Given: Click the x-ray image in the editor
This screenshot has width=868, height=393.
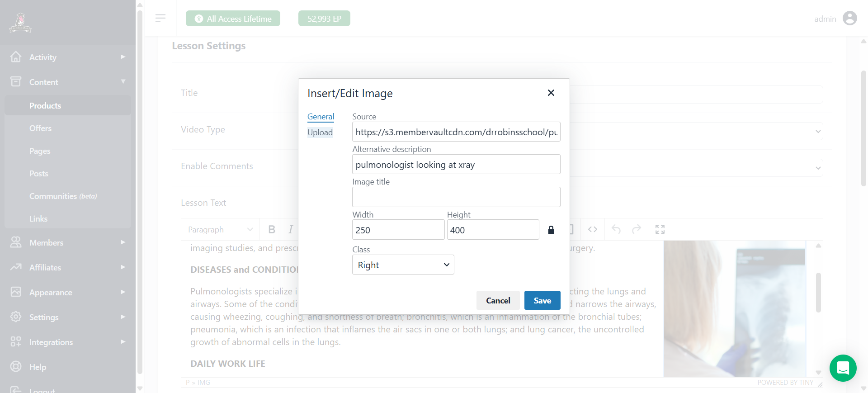Looking at the screenshot, I should tap(735, 308).
